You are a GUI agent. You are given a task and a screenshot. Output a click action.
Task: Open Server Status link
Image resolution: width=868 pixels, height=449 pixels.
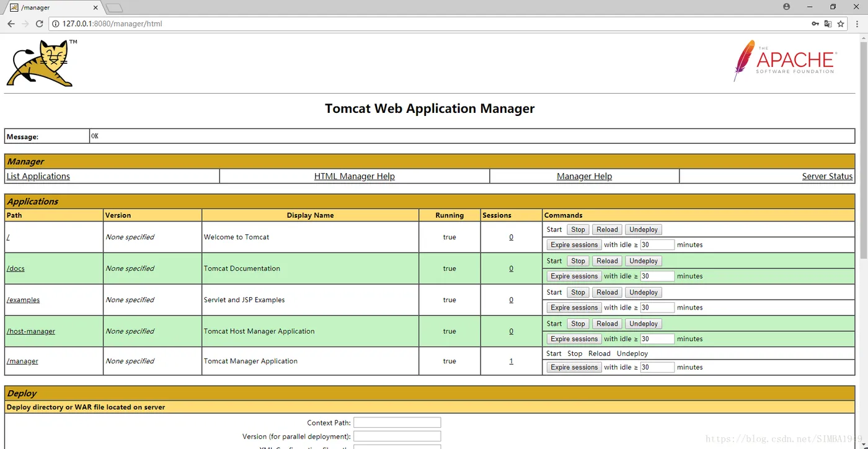pyautogui.click(x=827, y=176)
